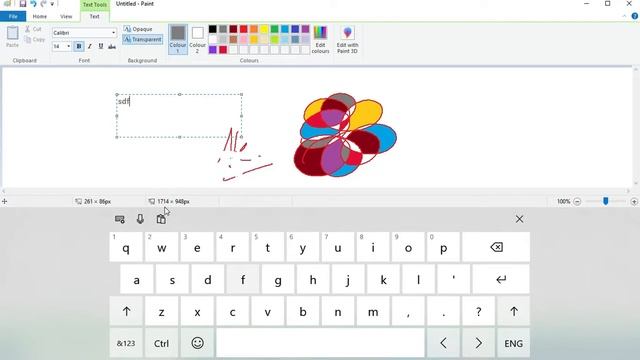Click the keyboard clipboard icon
This screenshot has width=640, height=360.
[161, 219]
